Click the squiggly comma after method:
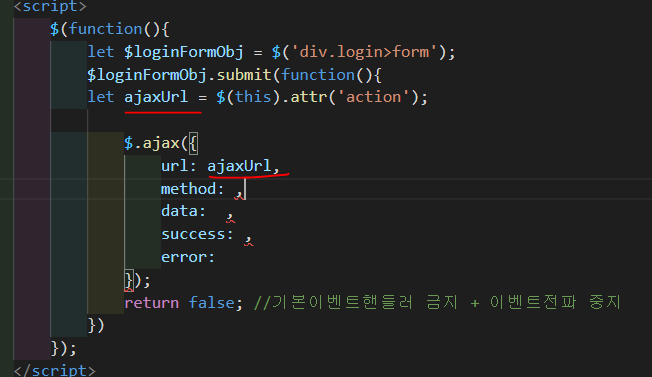Screen dimensions: 652x377 click(239, 193)
